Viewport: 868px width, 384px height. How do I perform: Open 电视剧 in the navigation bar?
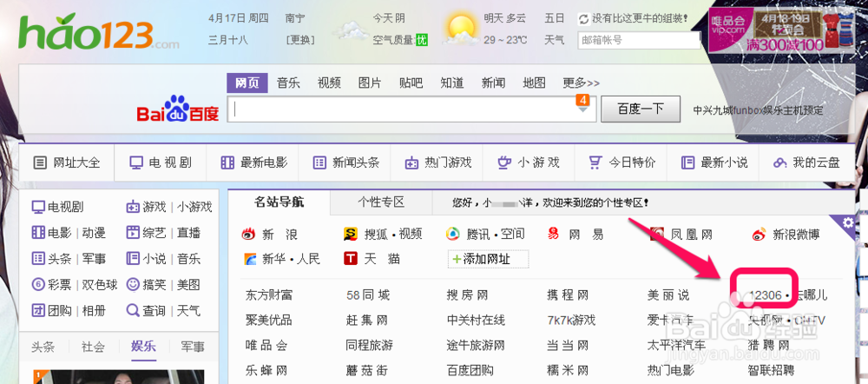pos(161,162)
